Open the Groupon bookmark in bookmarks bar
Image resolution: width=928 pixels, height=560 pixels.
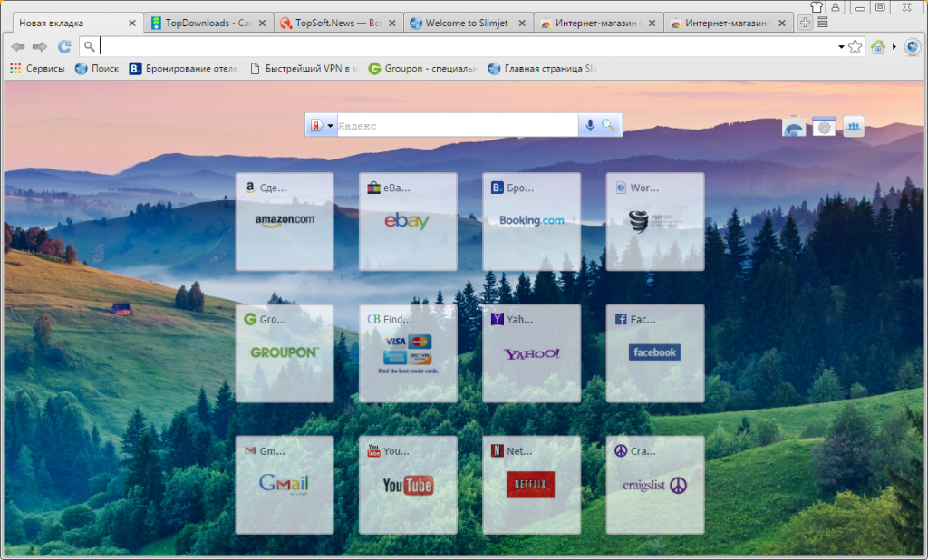click(422, 69)
